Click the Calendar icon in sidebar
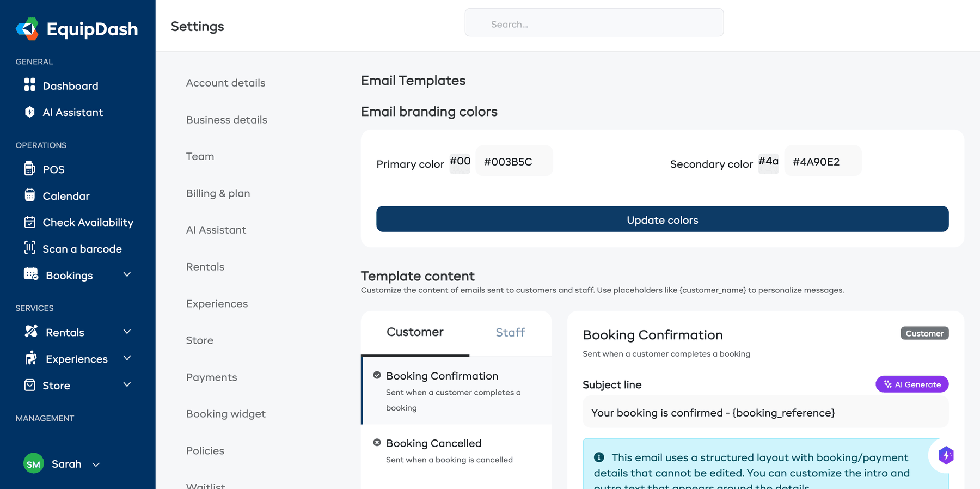This screenshot has width=980, height=489. (30, 195)
